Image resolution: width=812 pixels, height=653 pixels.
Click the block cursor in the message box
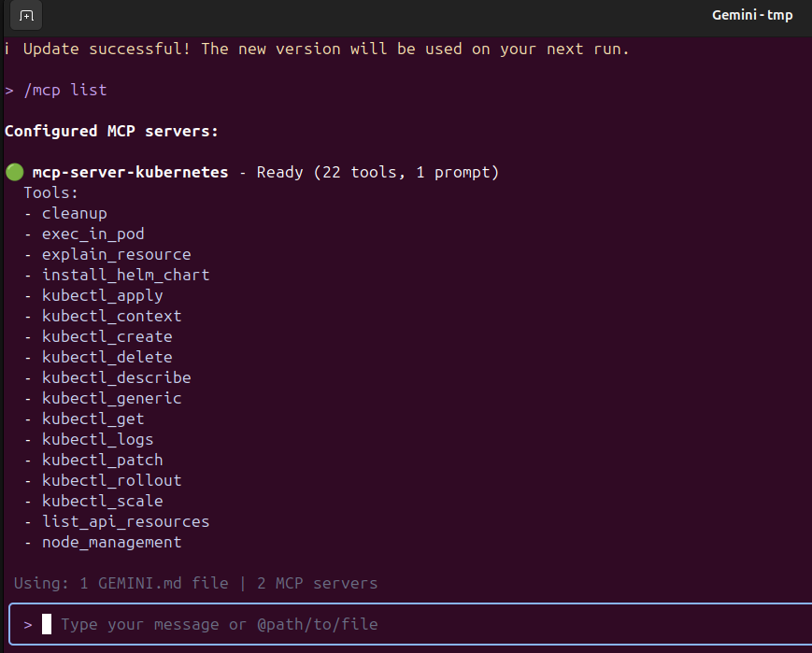[47, 624]
